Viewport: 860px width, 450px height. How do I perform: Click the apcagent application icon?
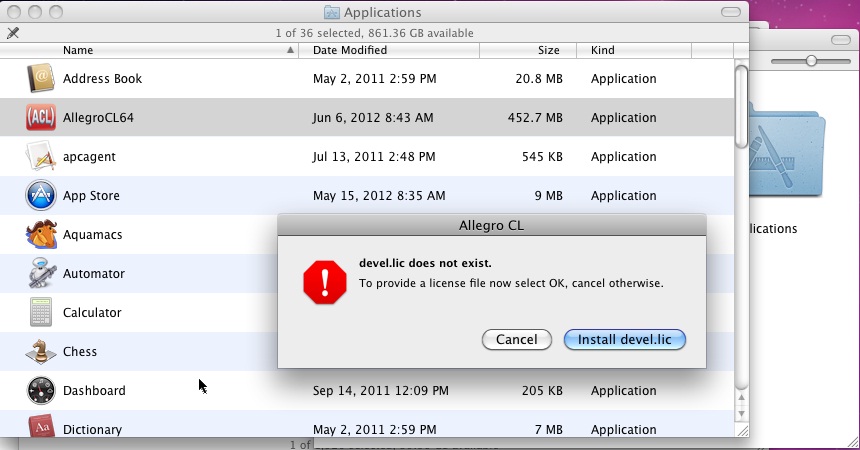point(40,156)
